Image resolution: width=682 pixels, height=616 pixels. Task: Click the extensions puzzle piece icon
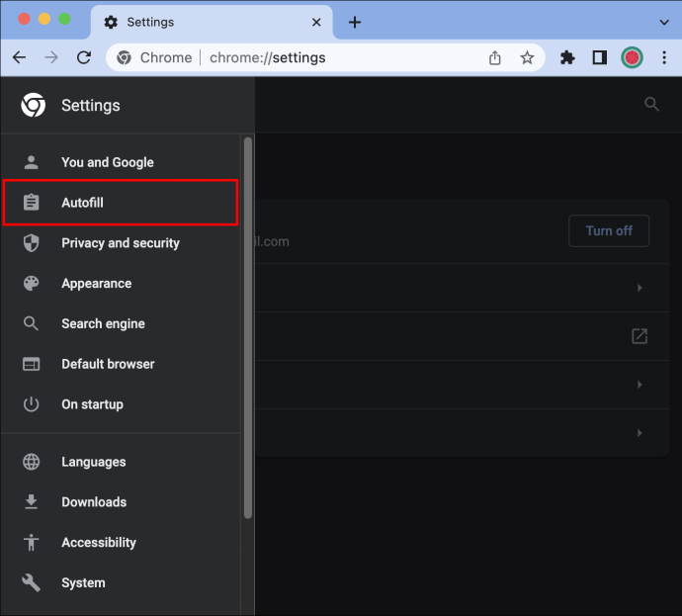coord(567,57)
